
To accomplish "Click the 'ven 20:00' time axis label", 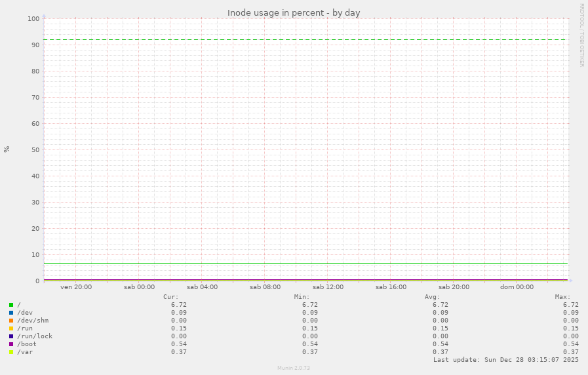I will click(x=76, y=287).
